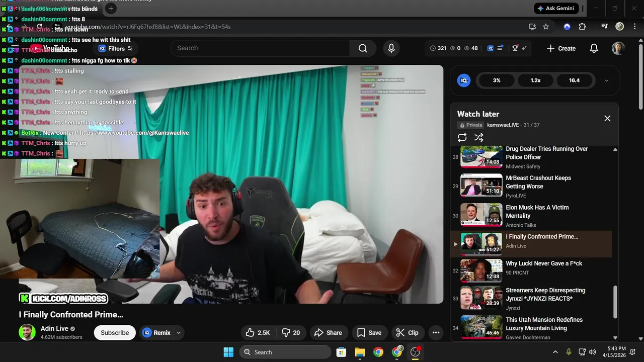Image resolution: width=644 pixels, height=362 pixels.
Task: Open the Remix dropdown arrow
Action: tap(178, 332)
